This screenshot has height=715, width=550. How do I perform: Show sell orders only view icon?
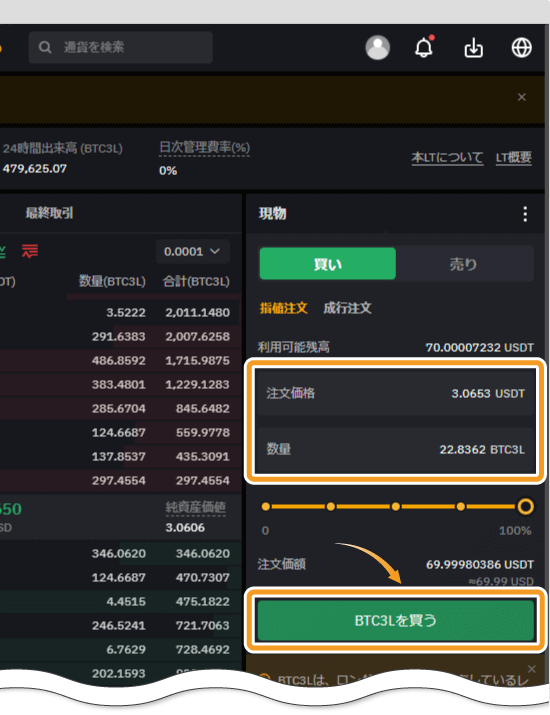coord(30,251)
